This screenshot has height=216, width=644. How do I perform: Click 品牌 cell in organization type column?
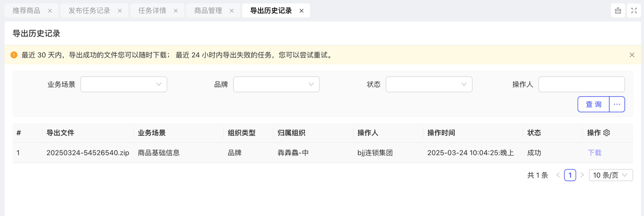click(x=234, y=153)
